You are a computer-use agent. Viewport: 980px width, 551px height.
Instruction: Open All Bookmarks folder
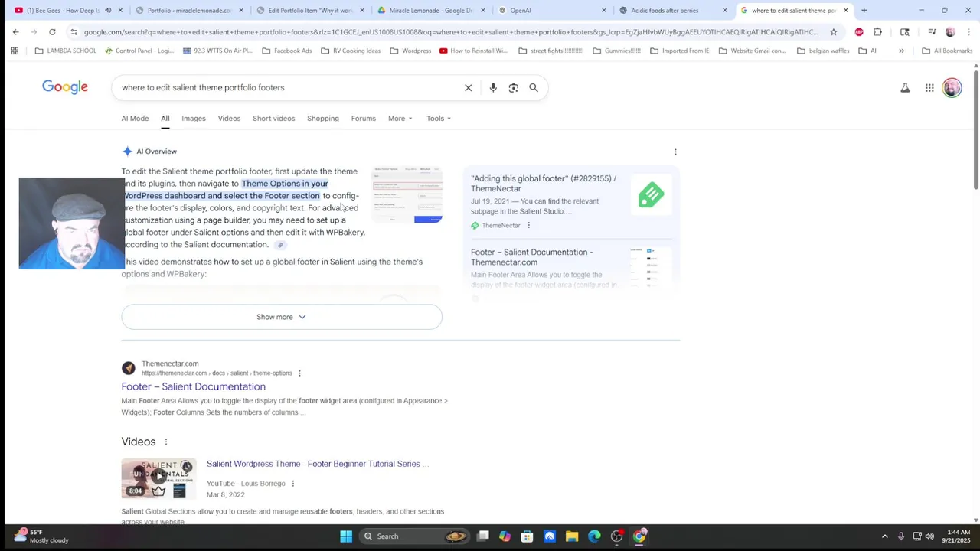pyautogui.click(x=947, y=51)
